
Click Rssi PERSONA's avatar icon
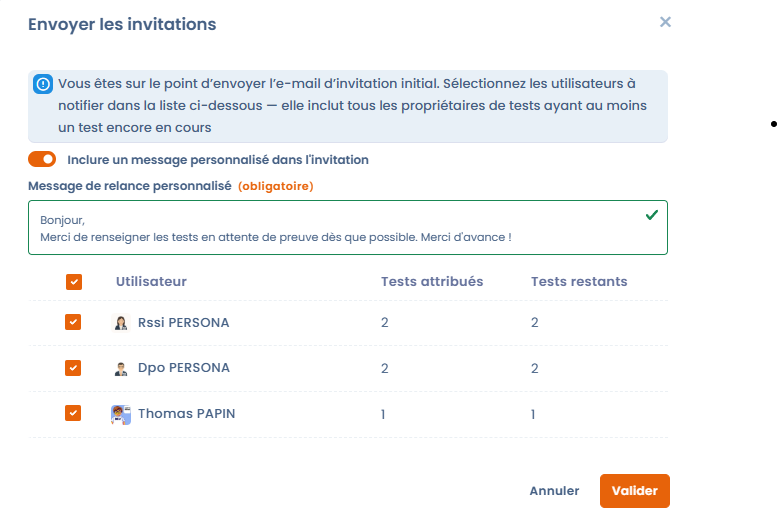pos(121,323)
